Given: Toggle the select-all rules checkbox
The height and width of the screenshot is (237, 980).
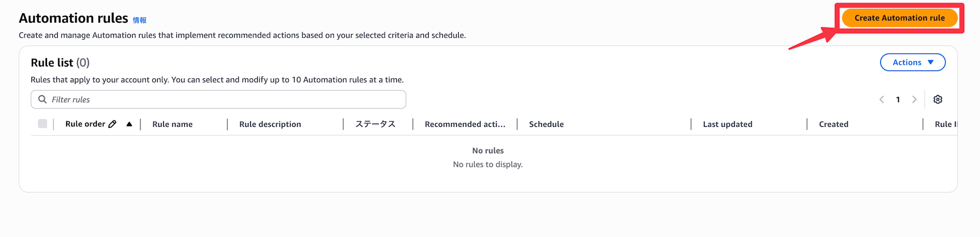Looking at the screenshot, I should 43,124.
